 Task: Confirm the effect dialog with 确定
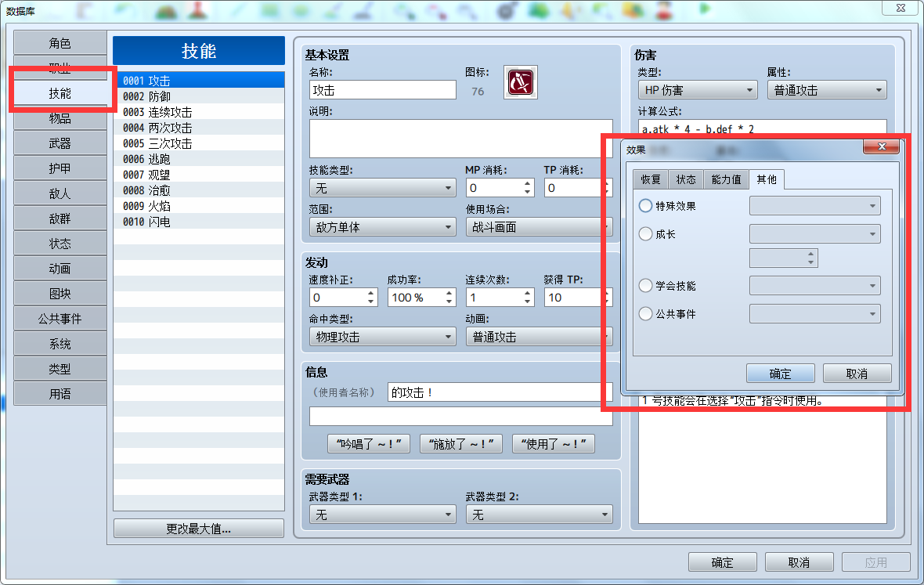pyautogui.click(x=780, y=374)
